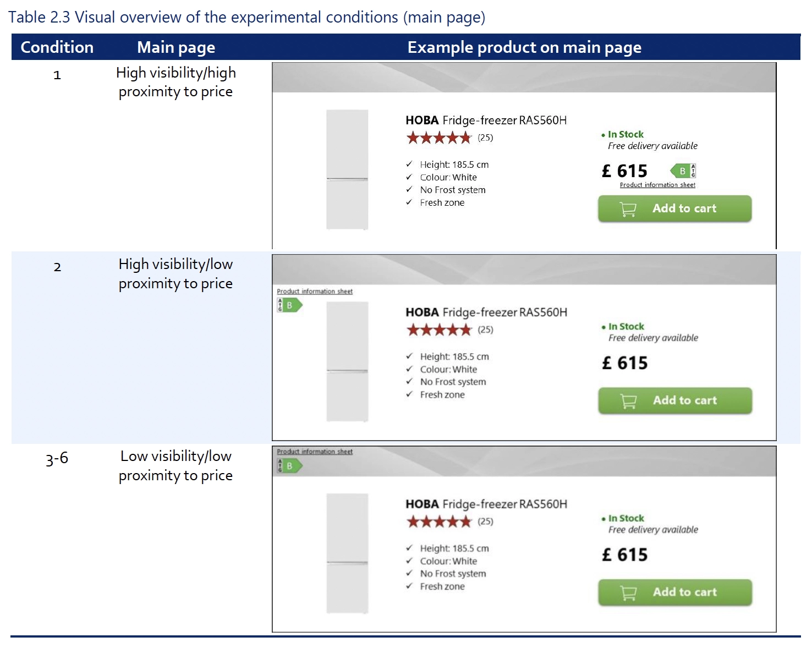Click the star rating in condition 3-6 product
This screenshot has width=812, height=648.
click(439, 521)
